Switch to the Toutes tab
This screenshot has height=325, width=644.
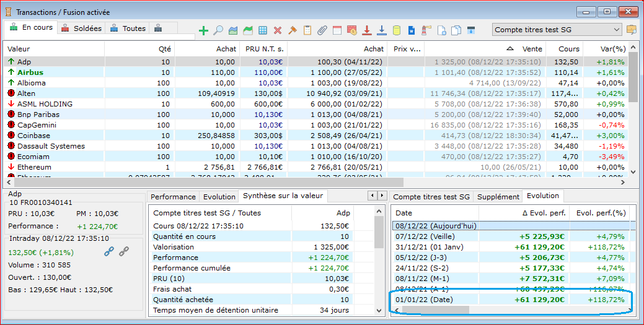coord(128,28)
